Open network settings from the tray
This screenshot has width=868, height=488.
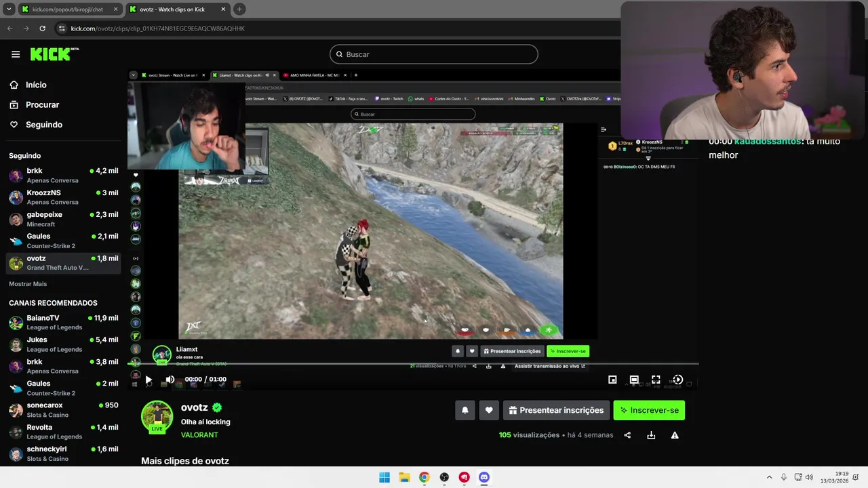[x=798, y=477]
